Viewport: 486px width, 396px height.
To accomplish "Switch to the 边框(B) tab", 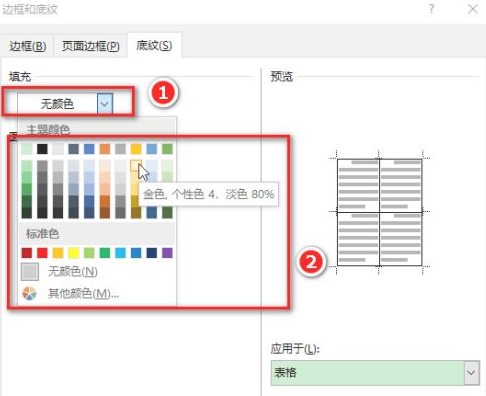I will coord(28,46).
